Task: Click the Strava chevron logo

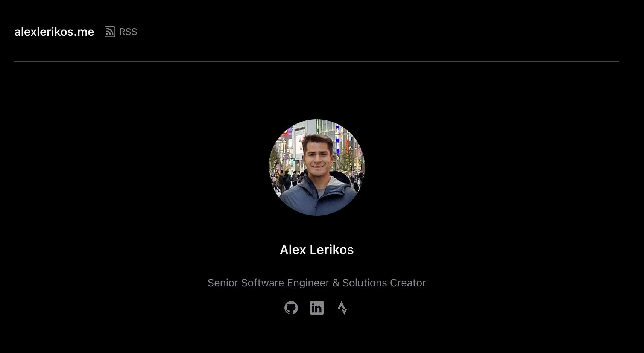Action: click(x=342, y=308)
